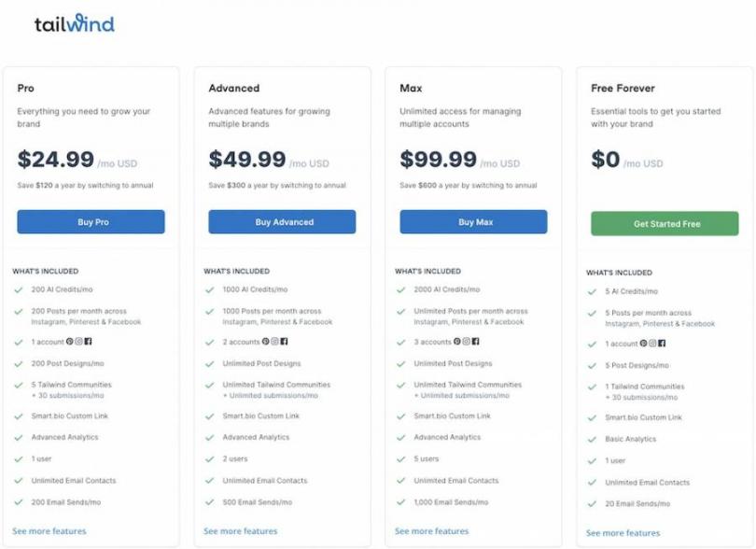Show more features for the Max plan
Viewport: 756px width, 549px height.
(432, 531)
